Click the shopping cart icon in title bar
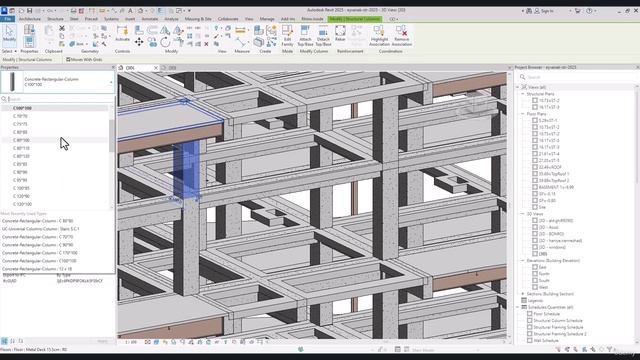Image resolution: width=640 pixels, height=360 pixels. click(577, 11)
